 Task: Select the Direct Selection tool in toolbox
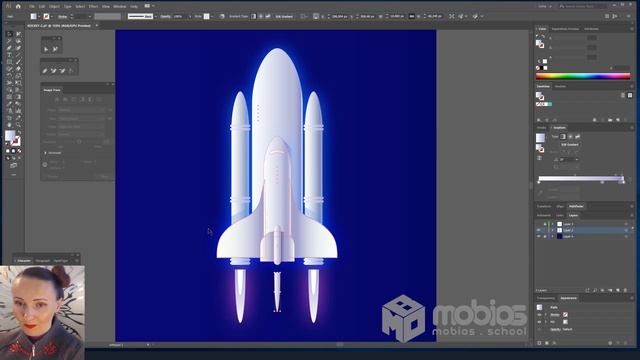[x=18, y=34]
